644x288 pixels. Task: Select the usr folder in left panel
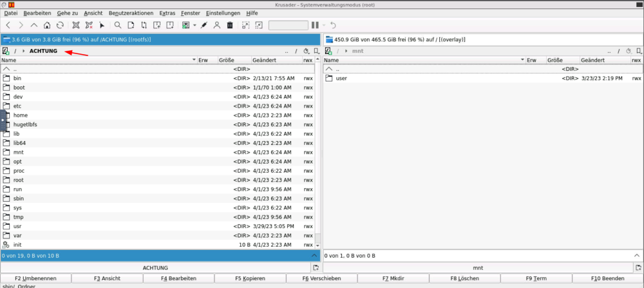tap(158, 226)
